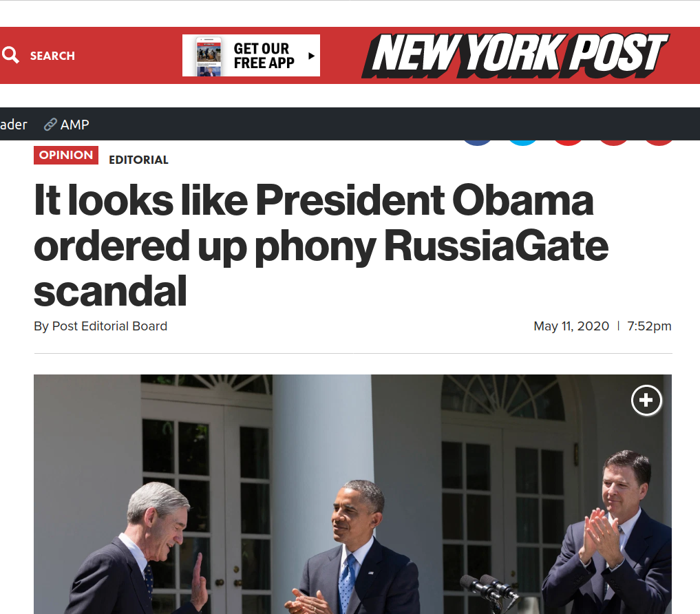Viewport: 700px width, 614px height.
Task: Open the SEARCH label in header
Action: (52, 56)
